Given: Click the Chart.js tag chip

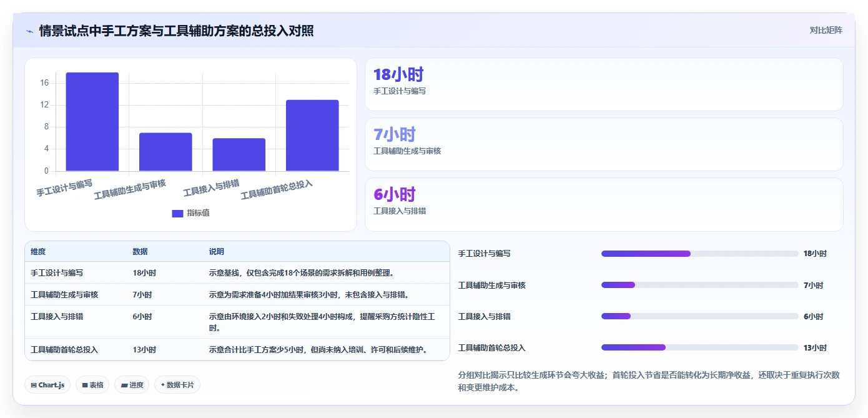Looking at the screenshot, I should coord(47,385).
